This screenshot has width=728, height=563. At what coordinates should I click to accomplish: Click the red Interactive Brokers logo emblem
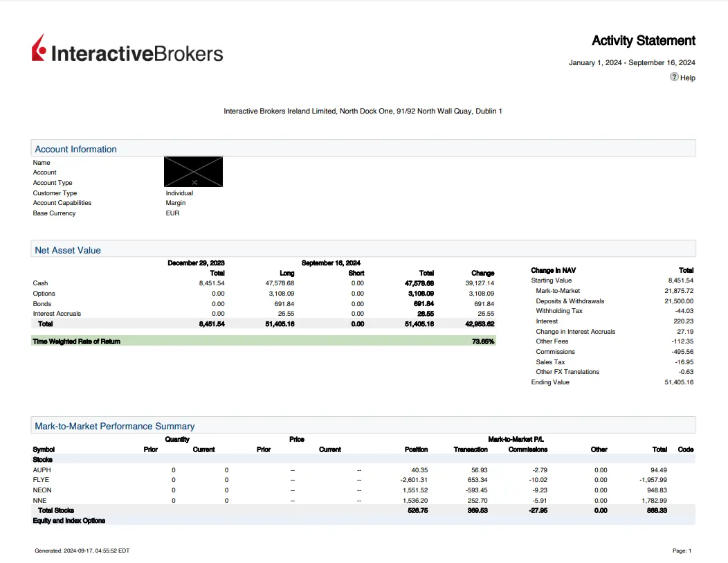point(39,48)
